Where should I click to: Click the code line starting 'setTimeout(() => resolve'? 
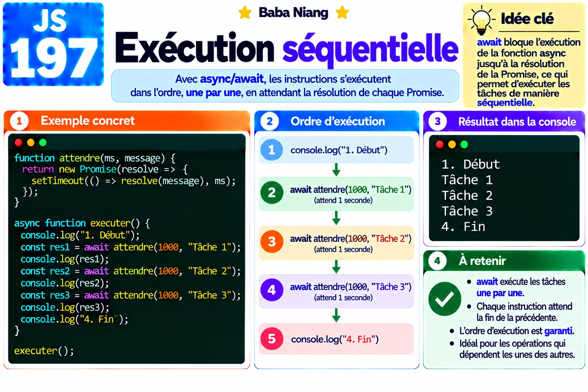(134, 181)
